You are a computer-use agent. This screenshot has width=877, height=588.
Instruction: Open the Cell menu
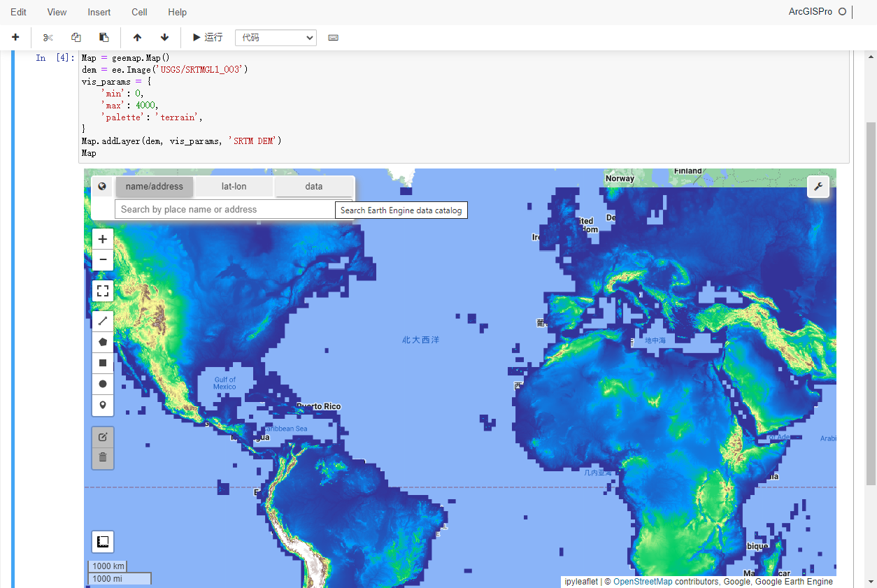coord(138,12)
